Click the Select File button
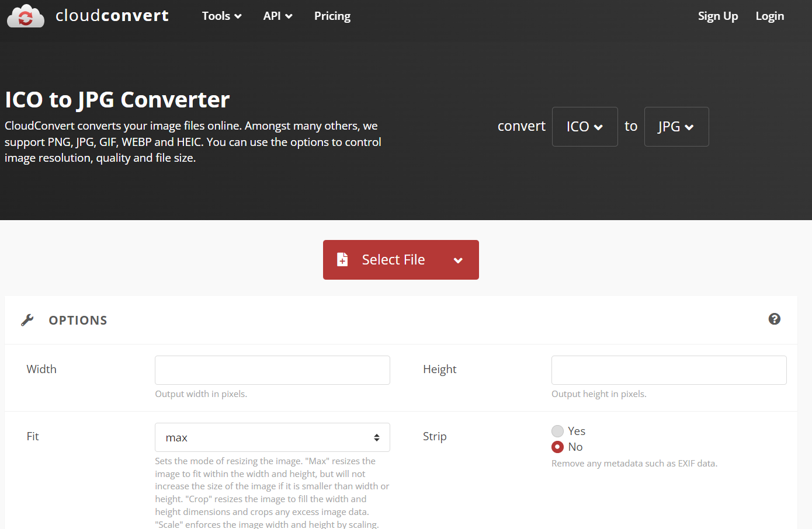 click(x=401, y=260)
